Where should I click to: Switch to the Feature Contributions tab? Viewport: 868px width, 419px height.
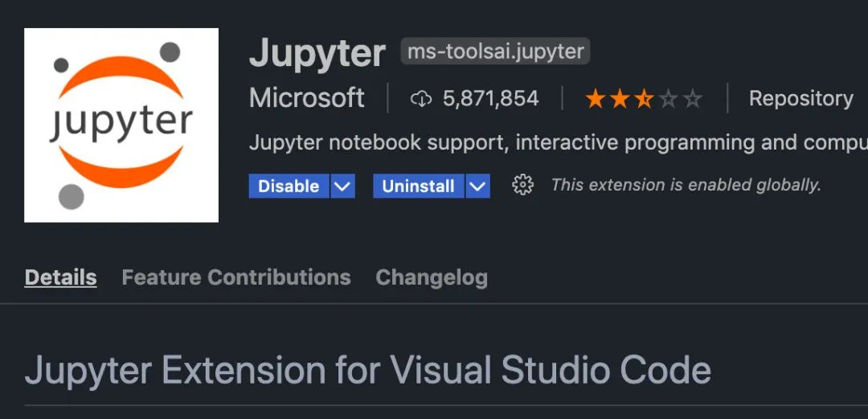[236, 277]
